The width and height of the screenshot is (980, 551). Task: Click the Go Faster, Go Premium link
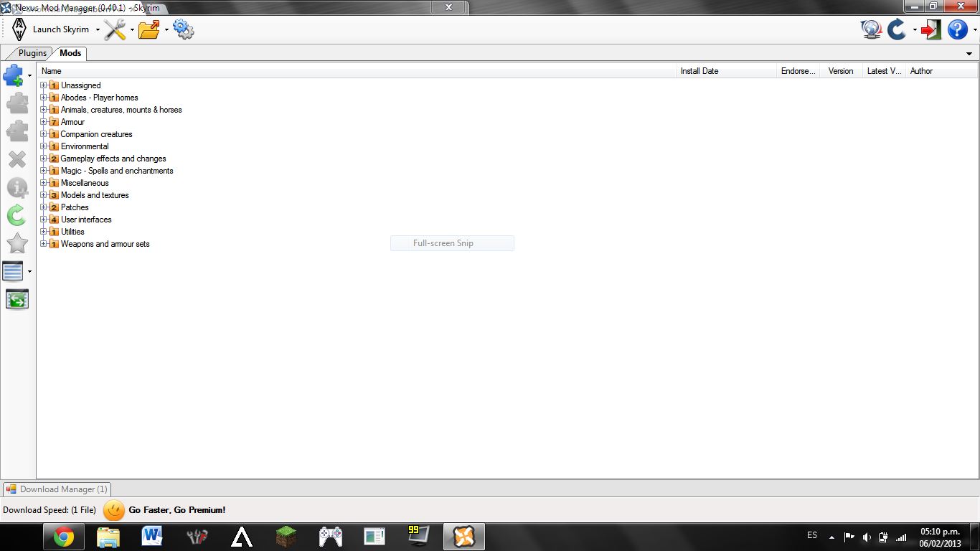pyautogui.click(x=177, y=510)
